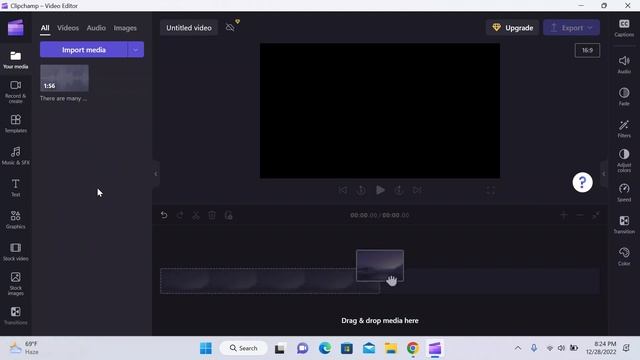Open Transition panel in right sidebar
The height and width of the screenshot is (360, 640).
tap(624, 224)
